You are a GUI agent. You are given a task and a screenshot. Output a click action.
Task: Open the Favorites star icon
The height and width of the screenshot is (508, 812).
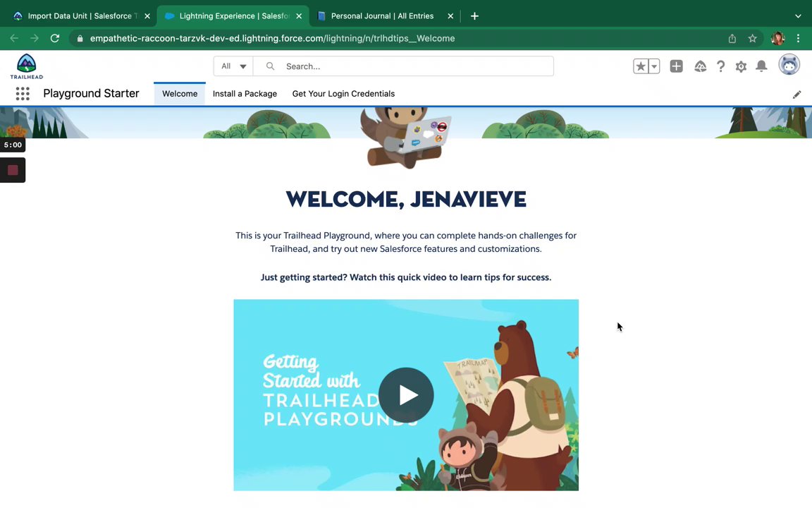(x=641, y=66)
